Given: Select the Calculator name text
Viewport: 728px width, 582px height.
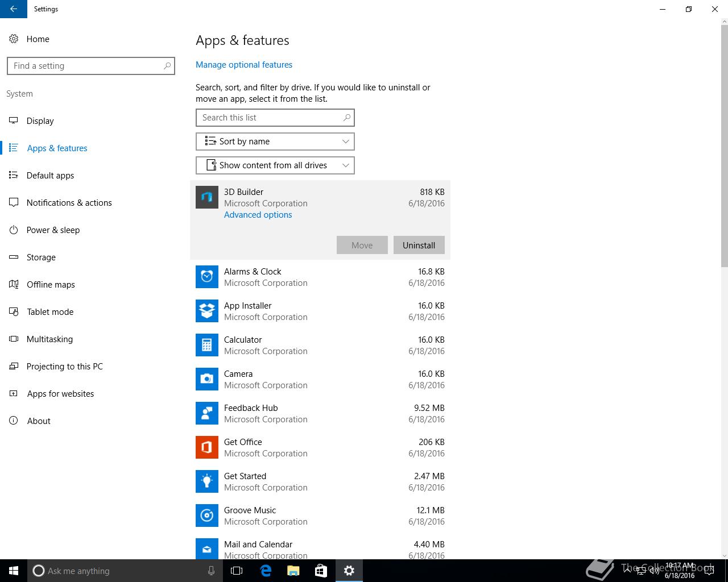Looking at the screenshot, I should click(x=243, y=340).
